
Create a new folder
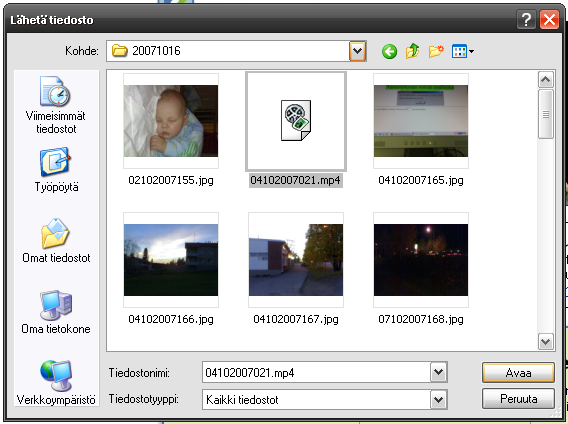pyautogui.click(x=436, y=51)
